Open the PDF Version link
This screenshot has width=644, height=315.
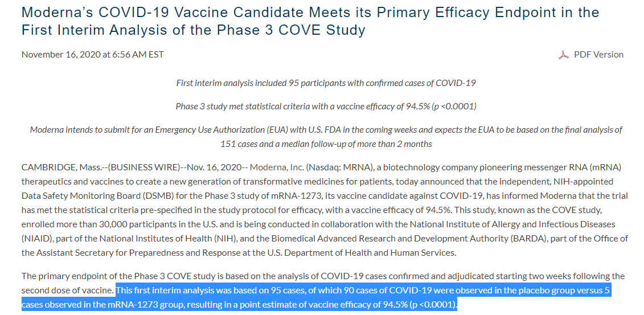tap(598, 55)
